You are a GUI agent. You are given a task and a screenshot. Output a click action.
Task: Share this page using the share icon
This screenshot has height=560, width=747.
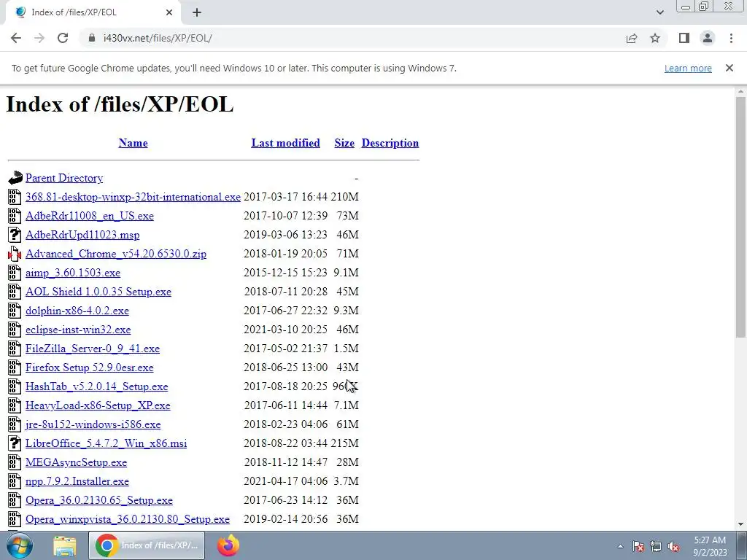632,38
